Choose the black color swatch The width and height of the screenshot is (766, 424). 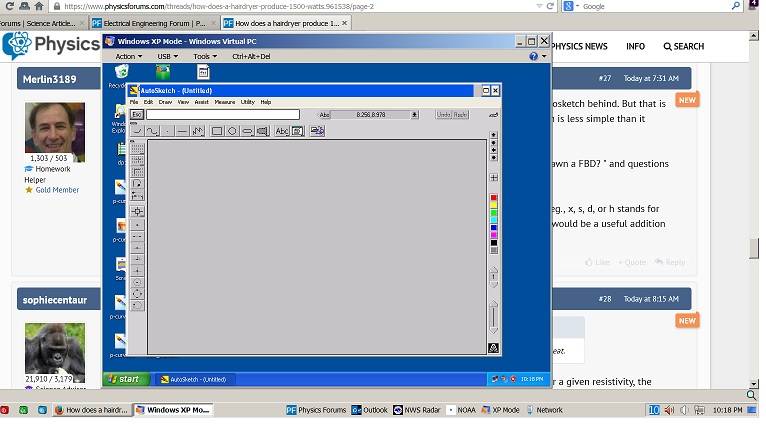(x=494, y=242)
